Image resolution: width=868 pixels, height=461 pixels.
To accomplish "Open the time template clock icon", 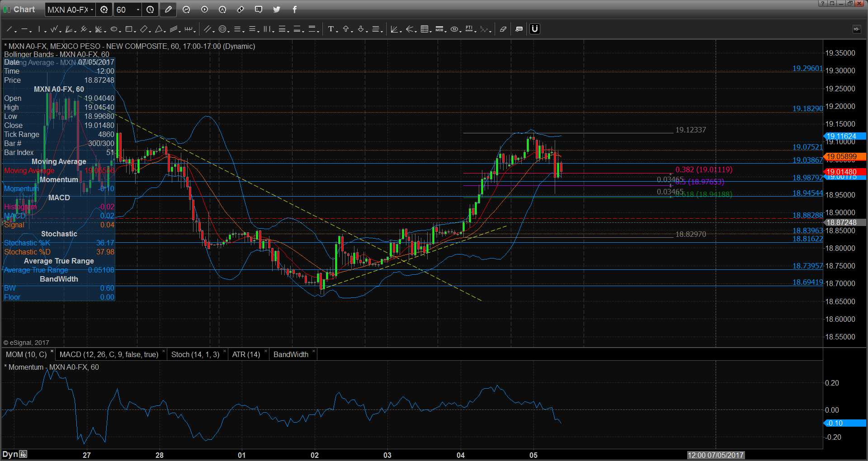I will click(150, 9).
